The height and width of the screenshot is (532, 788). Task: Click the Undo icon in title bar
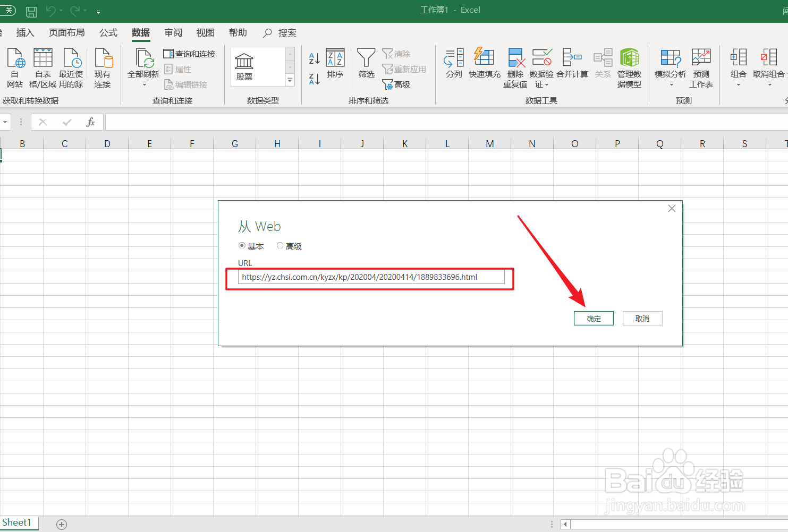[x=50, y=11]
